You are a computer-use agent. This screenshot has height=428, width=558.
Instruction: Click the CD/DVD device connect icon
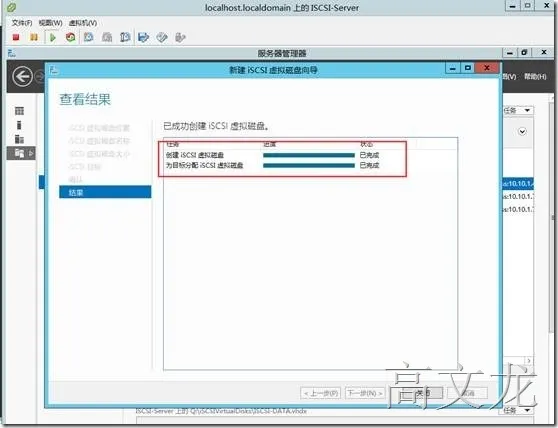coord(162,37)
